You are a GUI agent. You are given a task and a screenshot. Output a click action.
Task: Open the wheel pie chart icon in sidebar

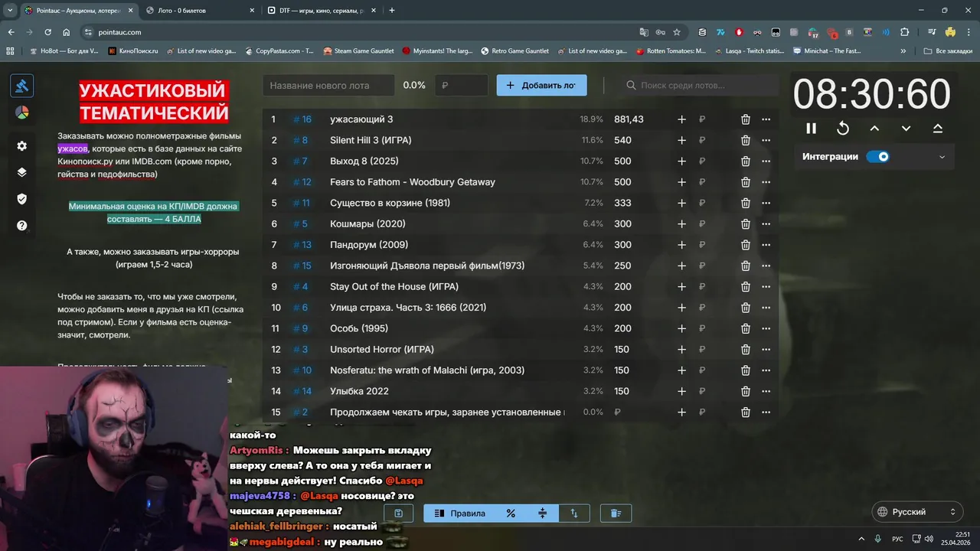21,112
